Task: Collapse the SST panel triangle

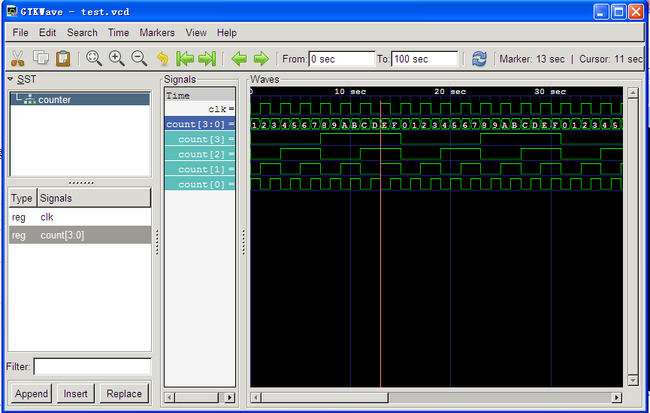Action: (11, 79)
